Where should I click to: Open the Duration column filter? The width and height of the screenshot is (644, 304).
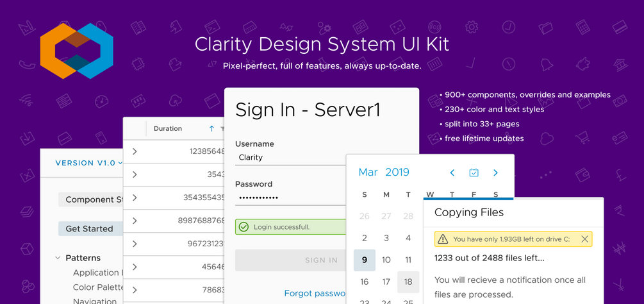point(222,128)
